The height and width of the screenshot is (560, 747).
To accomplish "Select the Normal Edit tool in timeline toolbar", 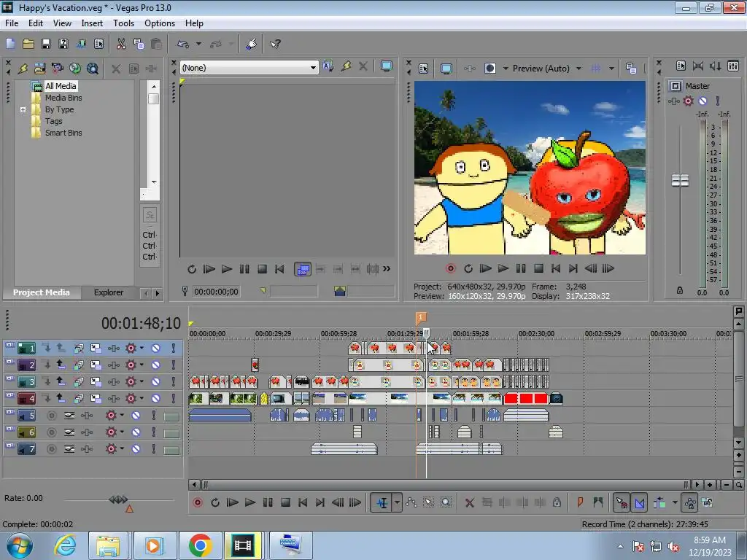I will click(382, 502).
